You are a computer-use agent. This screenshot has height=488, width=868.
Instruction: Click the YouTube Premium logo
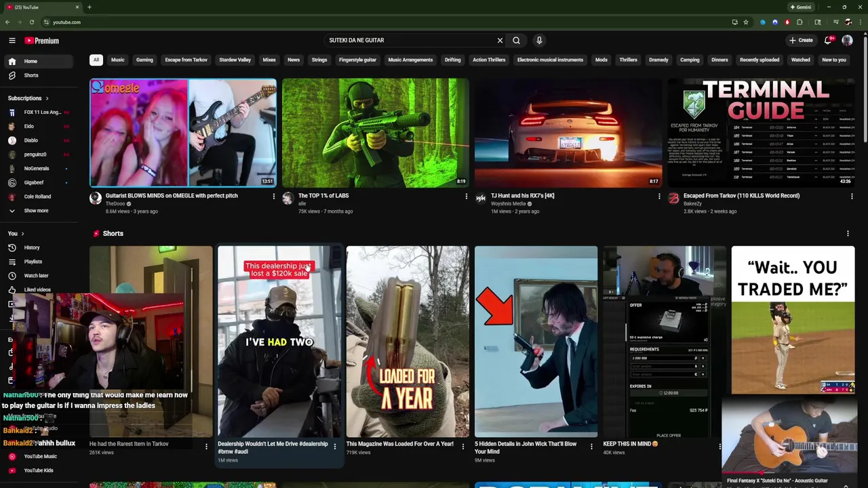coord(42,41)
